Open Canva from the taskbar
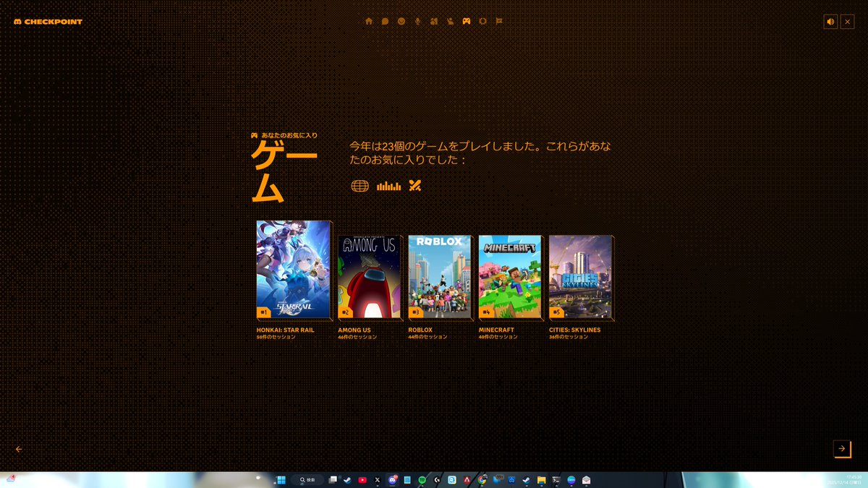Screen dimensions: 868x488 (x=571, y=480)
